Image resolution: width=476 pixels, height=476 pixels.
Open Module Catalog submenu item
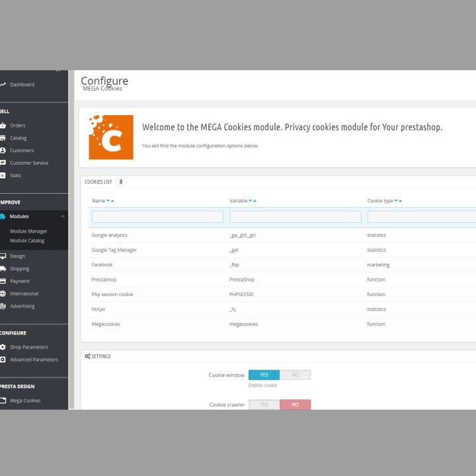point(27,241)
